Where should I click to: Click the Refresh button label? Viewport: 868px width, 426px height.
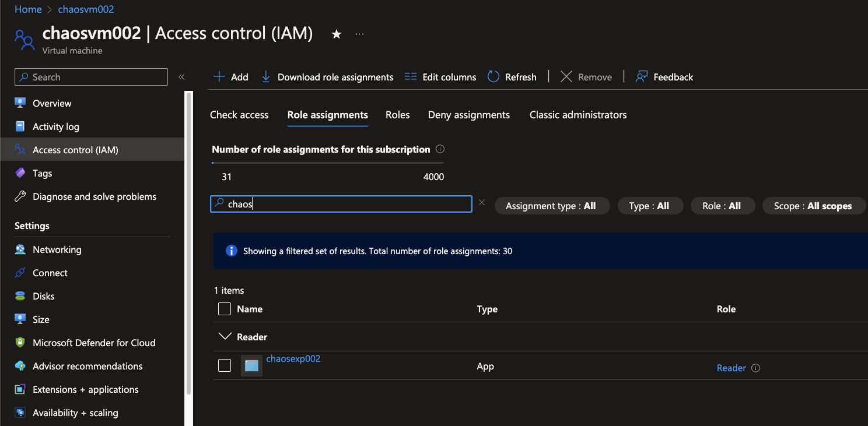pyautogui.click(x=521, y=77)
